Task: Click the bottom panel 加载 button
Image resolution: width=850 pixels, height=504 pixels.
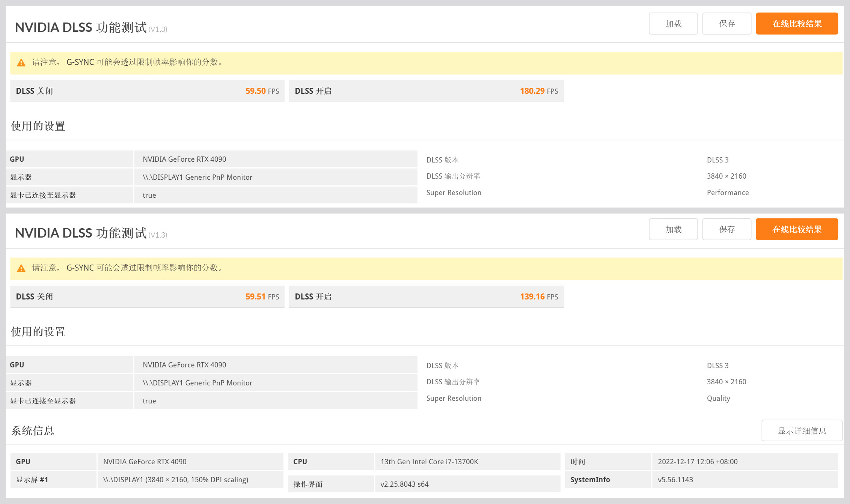Action: 673,229
